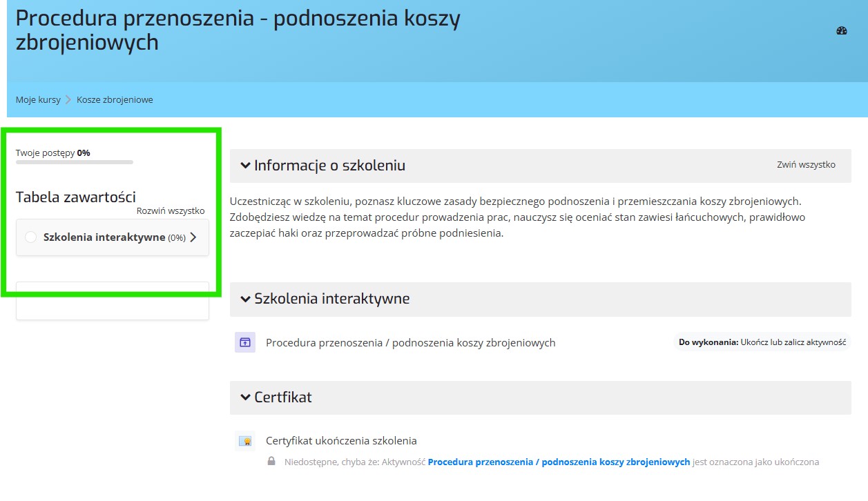Open the dashboard gauge icon in header

[x=841, y=30]
